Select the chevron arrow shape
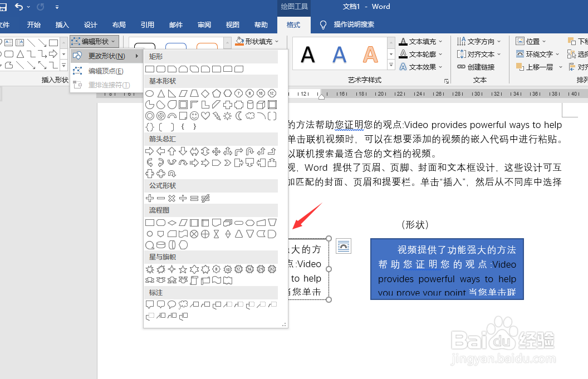The width and height of the screenshot is (588, 379). (228, 163)
